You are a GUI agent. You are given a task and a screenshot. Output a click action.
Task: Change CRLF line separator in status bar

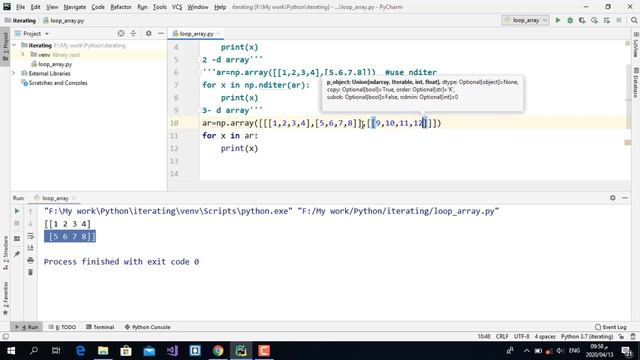tap(502, 336)
